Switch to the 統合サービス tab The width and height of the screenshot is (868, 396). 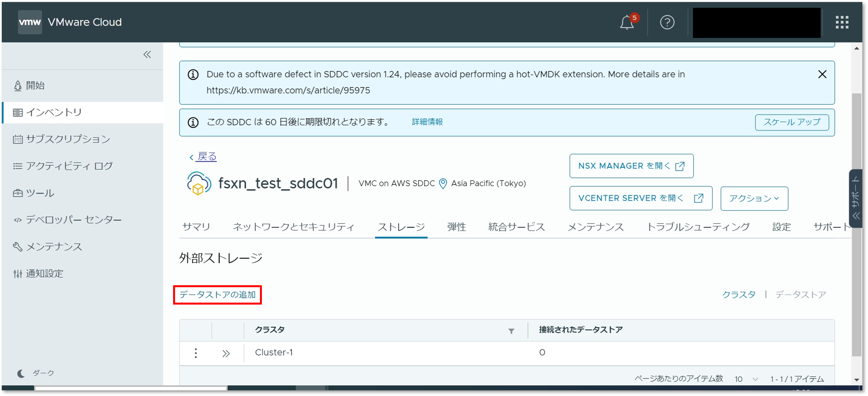[516, 227]
